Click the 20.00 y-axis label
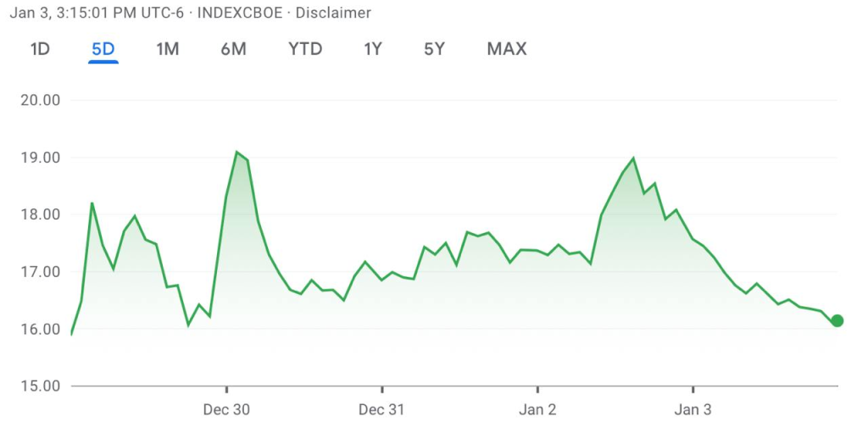Image resolution: width=868 pixels, height=439 pixels. [x=39, y=100]
